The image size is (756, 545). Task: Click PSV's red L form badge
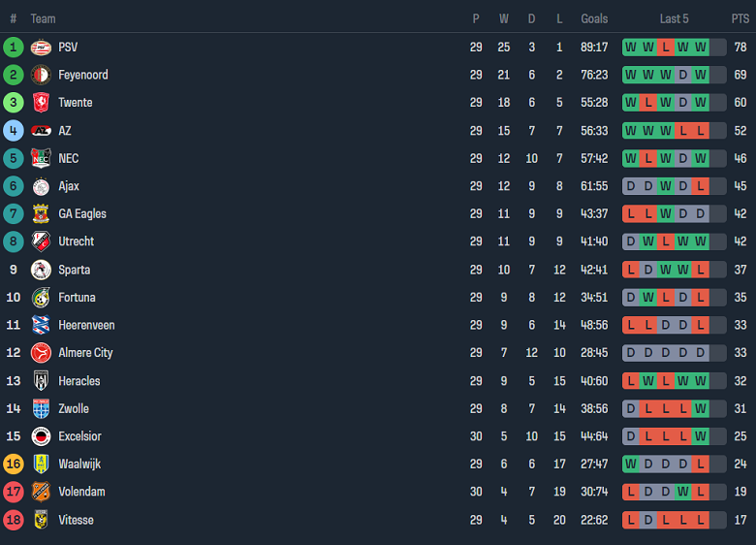pos(665,47)
